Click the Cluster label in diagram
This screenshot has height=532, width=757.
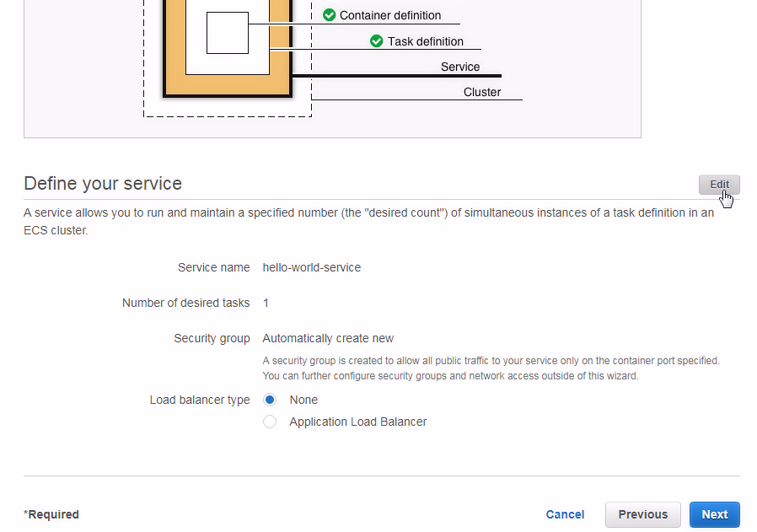click(482, 92)
